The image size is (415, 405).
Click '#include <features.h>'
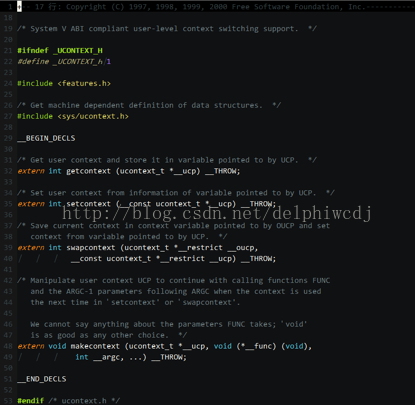(64, 83)
